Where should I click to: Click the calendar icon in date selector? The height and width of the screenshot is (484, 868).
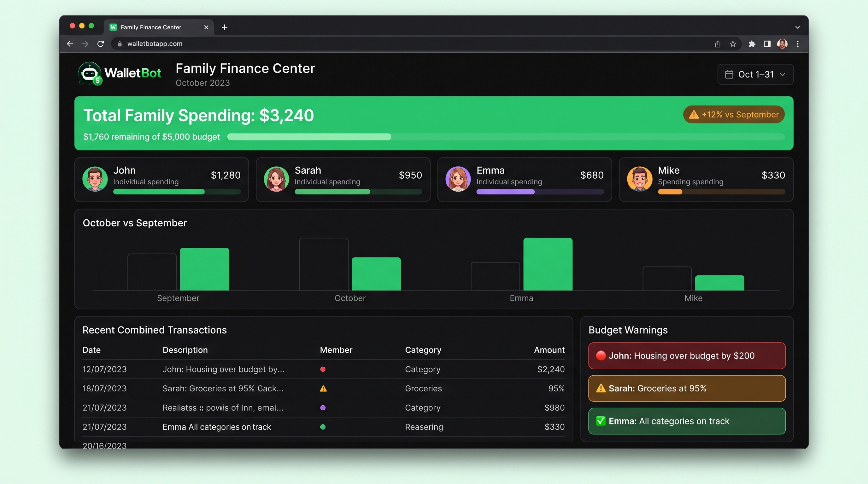click(x=729, y=74)
